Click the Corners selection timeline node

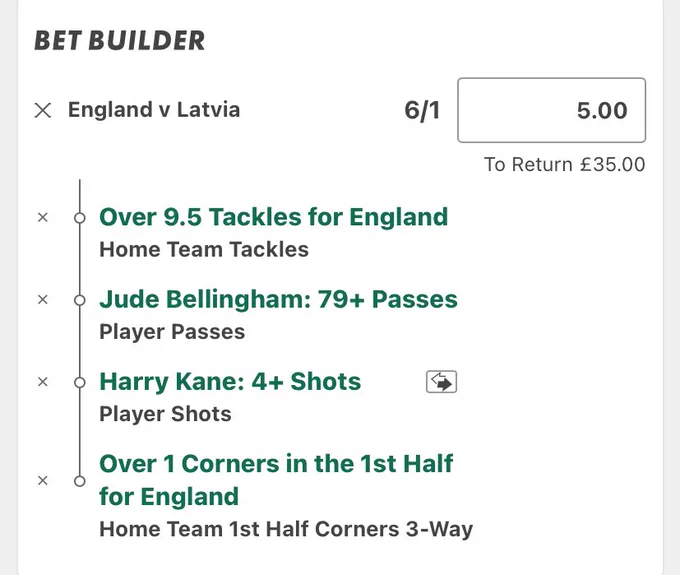click(80, 481)
